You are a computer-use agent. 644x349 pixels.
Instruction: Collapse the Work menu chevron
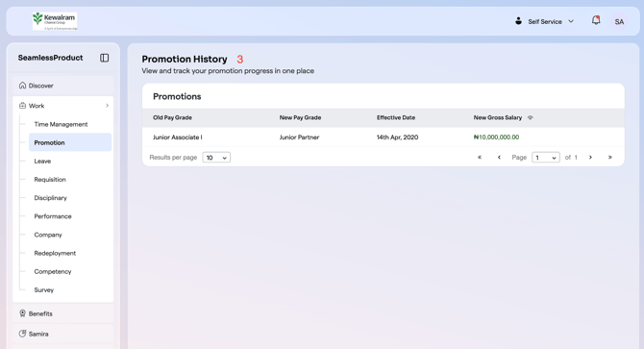click(108, 106)
